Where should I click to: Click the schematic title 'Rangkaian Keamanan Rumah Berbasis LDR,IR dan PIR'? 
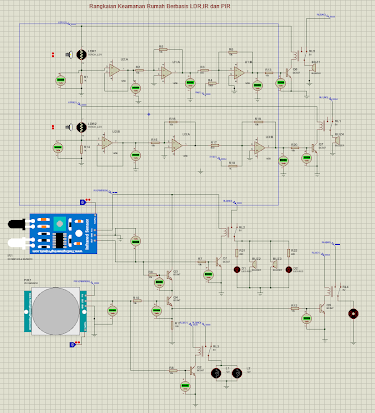coord(160,6)
